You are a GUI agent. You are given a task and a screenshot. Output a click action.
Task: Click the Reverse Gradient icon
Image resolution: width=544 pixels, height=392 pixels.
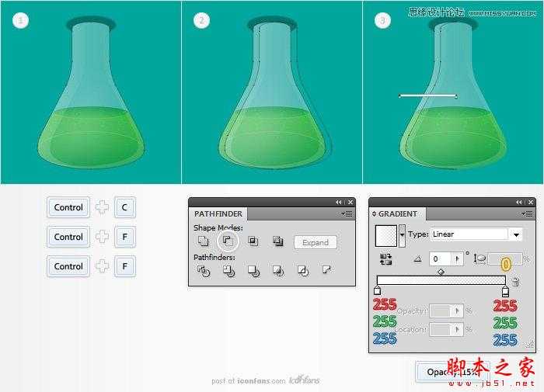pyautogui.click(x=385, y=259)
